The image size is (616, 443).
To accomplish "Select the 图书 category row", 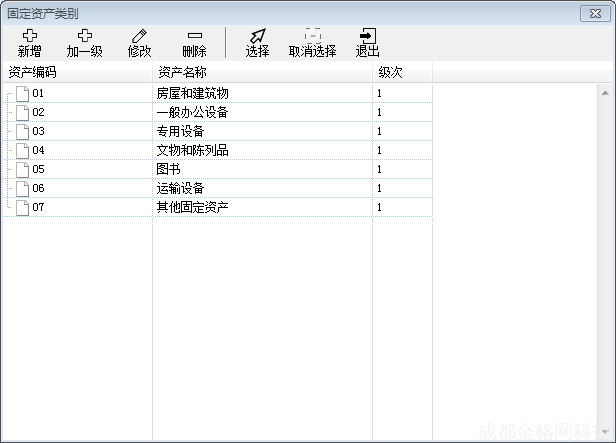I will click(168, 169).
